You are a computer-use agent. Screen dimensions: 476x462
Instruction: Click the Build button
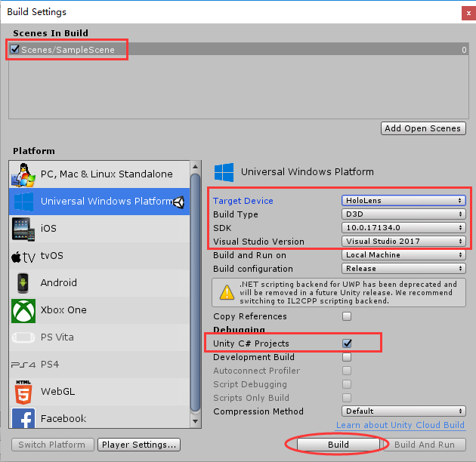pos(338,445)
